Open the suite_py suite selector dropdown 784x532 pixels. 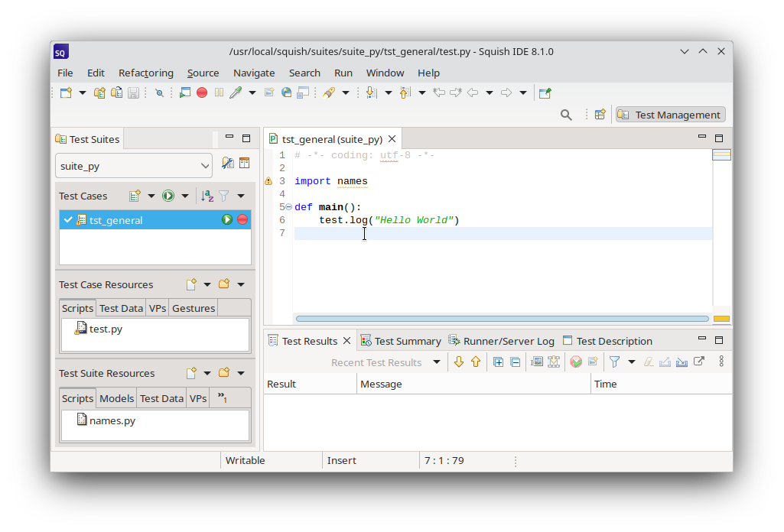coord(205,166)
